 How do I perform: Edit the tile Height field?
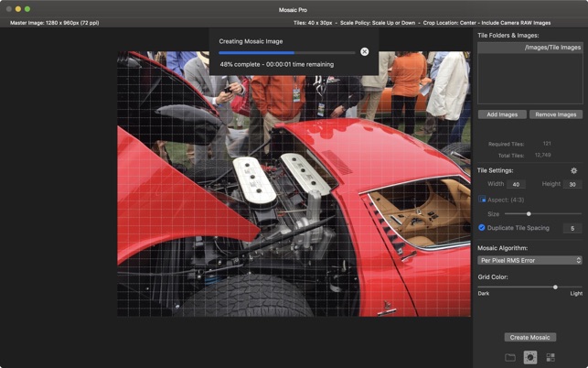[x=572, y=184]
